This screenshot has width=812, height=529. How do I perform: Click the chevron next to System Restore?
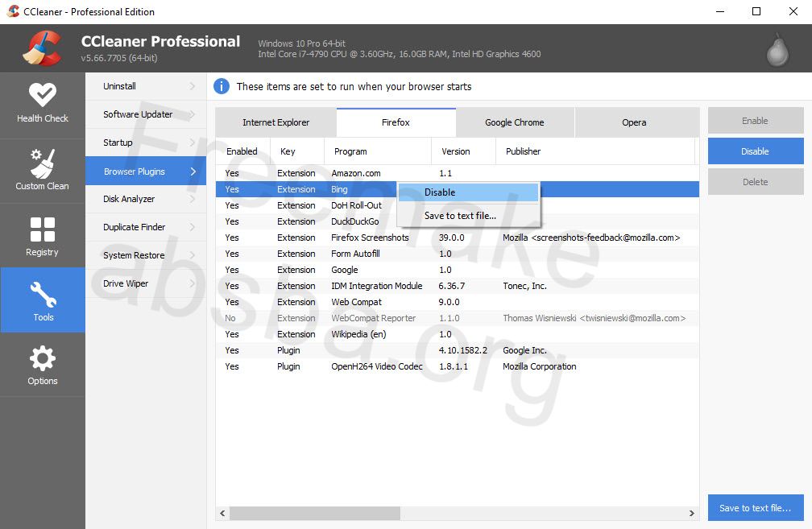pos(193,255)
